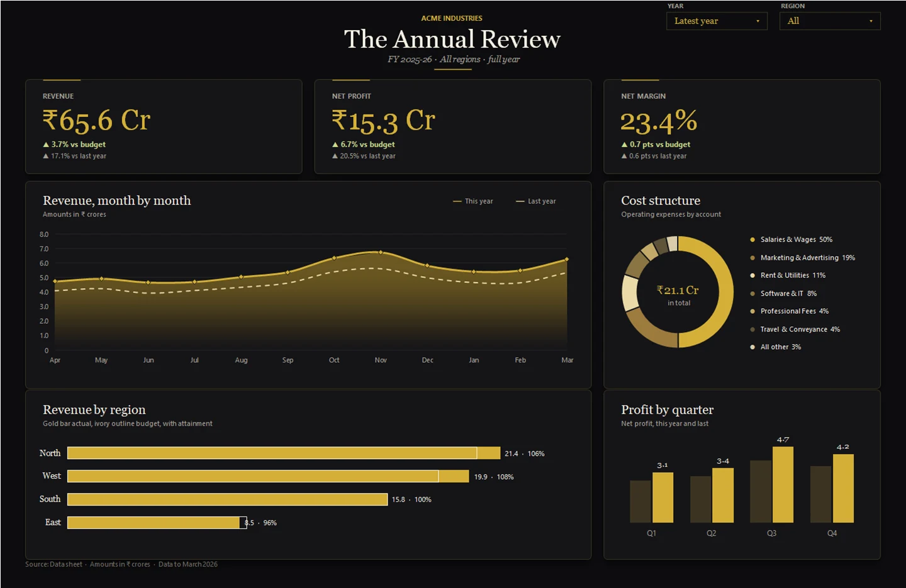Click the Q2 gold bar labeled 3.4
Image resolution: width=906 pixels, height=588 pixels.
coord(723,496)
